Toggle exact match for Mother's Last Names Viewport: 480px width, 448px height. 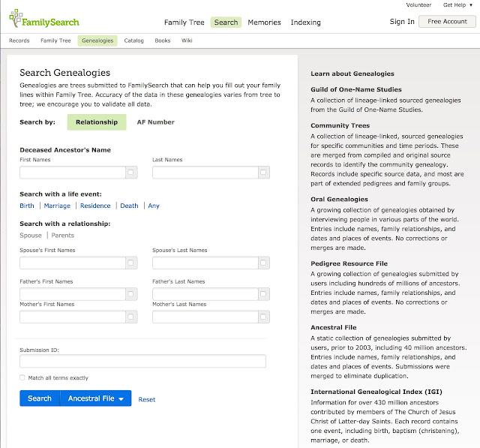263,317
